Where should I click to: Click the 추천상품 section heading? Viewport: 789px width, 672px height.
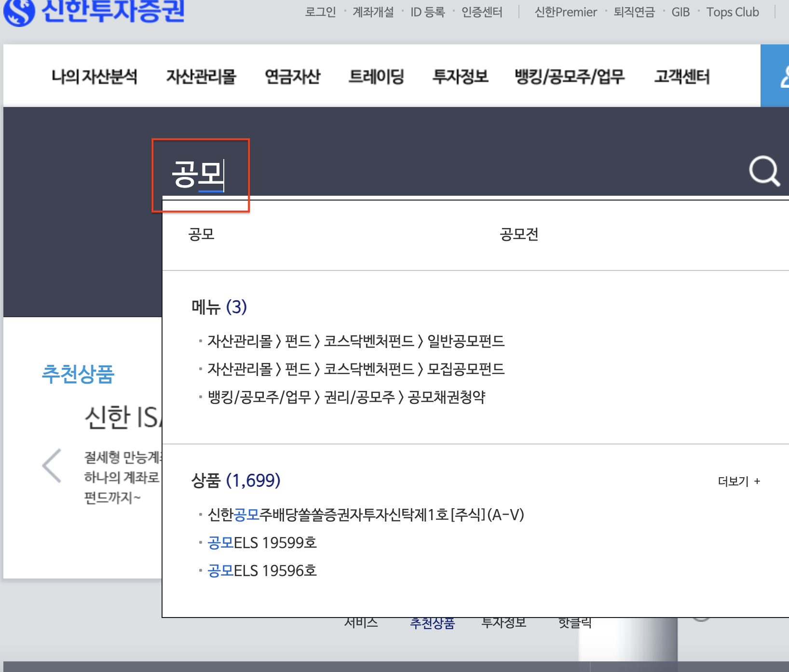(x=78, y=374)
